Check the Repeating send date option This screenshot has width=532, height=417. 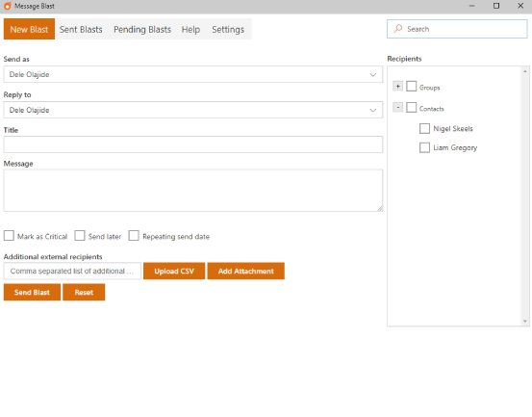[134, 236]
